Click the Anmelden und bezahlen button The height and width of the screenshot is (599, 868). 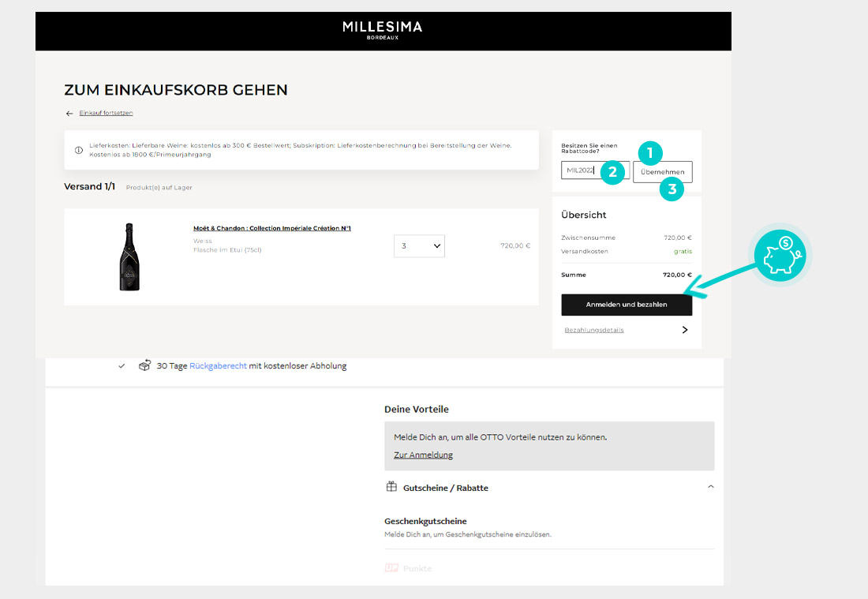(x=627, y=305)
